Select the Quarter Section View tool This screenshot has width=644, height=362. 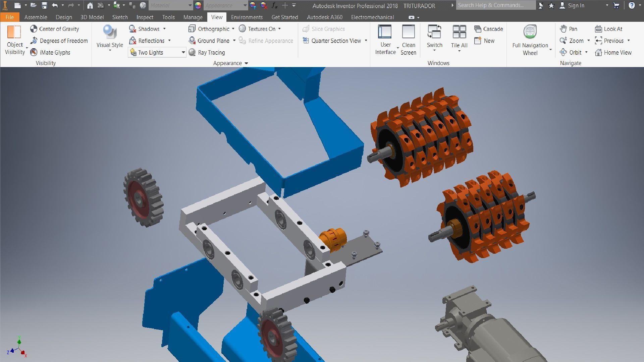(x=332, y=41)
